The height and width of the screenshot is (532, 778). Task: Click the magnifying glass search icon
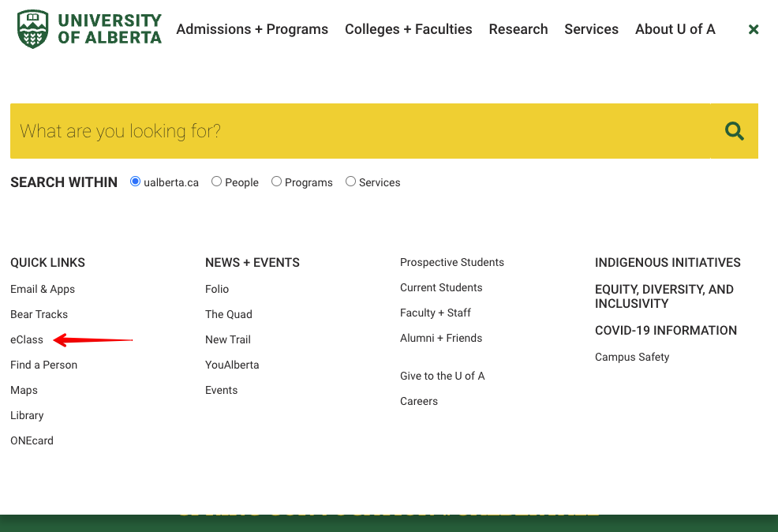coord(735,131)
